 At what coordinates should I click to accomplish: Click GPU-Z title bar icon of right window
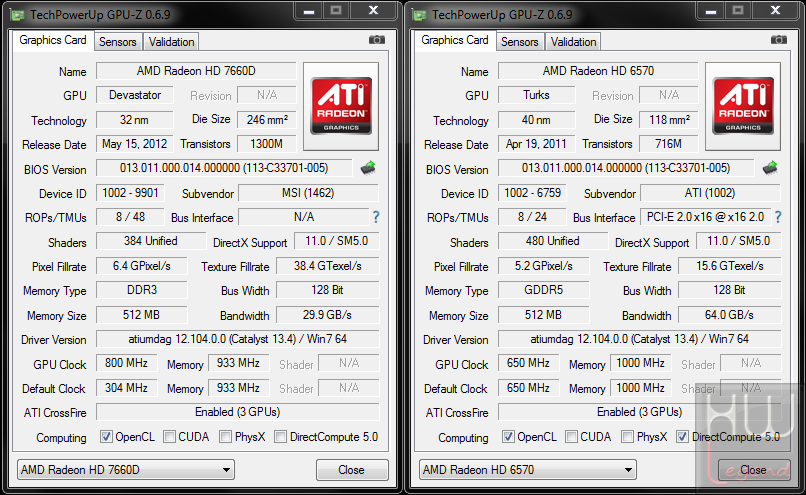pyautogui.click(x=420, y=14)
